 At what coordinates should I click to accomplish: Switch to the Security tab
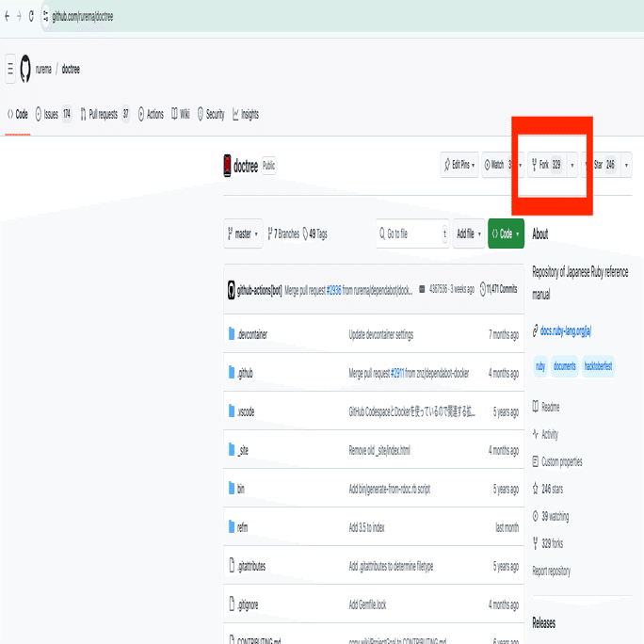point(211,114)
